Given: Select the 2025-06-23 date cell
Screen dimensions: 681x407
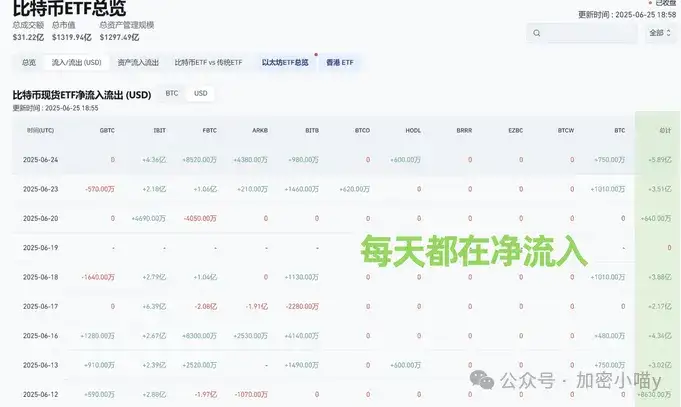Looking at the screenshot, I should pos(40,189).
